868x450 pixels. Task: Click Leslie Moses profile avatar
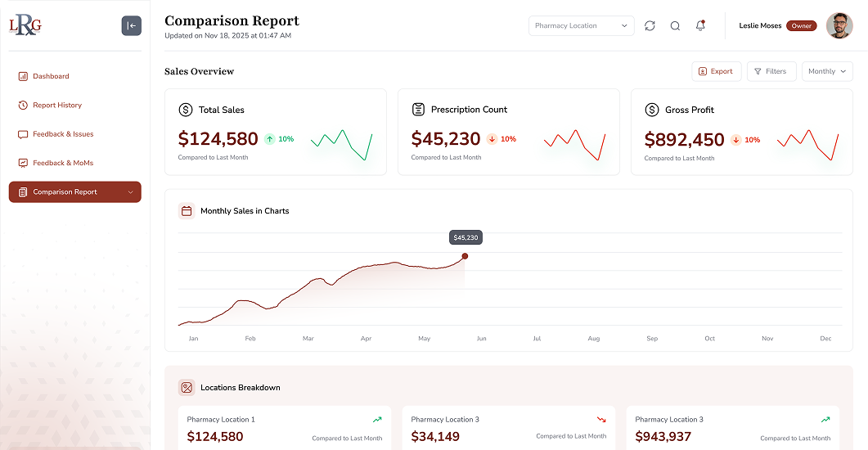pos(839,26)
